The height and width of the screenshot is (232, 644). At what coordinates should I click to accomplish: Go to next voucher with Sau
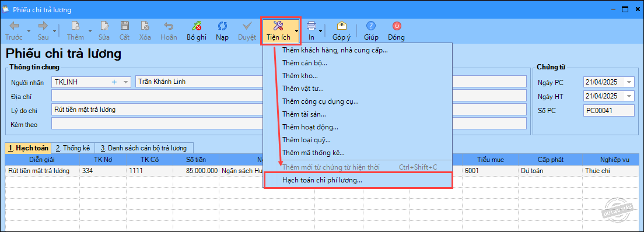tap(43, 31)
